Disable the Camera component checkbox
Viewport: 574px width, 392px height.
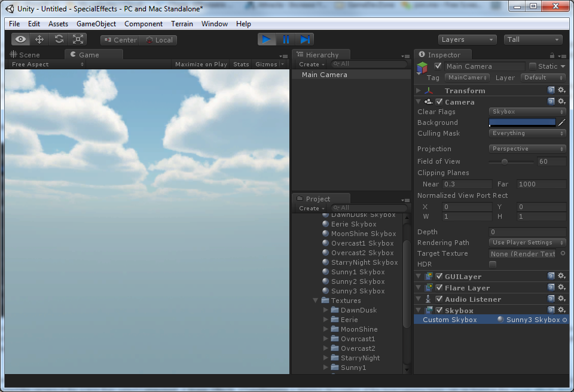[x=439, y=102]
